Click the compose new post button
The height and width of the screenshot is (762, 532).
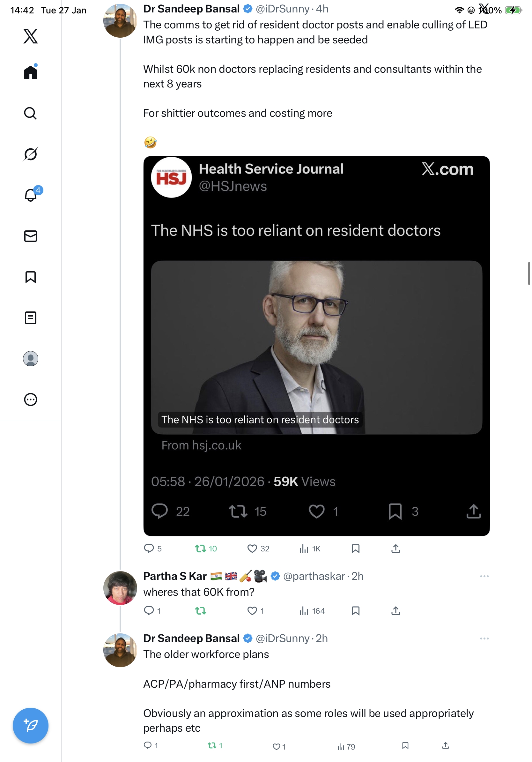(31, 726)
